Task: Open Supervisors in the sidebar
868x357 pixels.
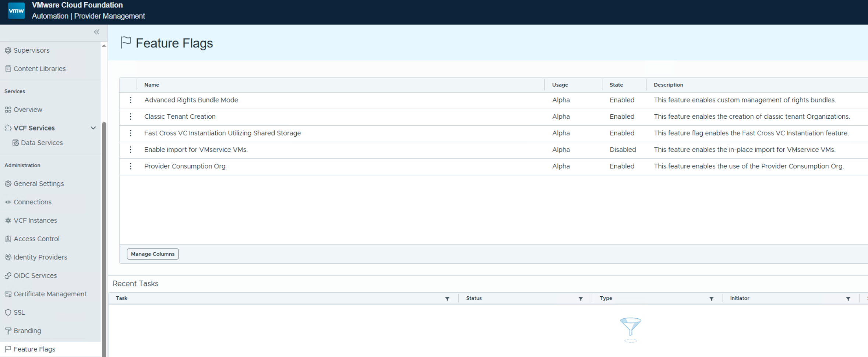Action: 31,50
